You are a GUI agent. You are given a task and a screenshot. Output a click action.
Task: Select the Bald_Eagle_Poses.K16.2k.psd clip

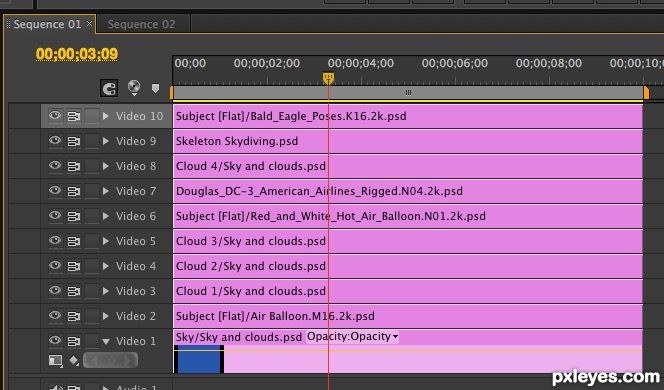(x=408, y=116)
